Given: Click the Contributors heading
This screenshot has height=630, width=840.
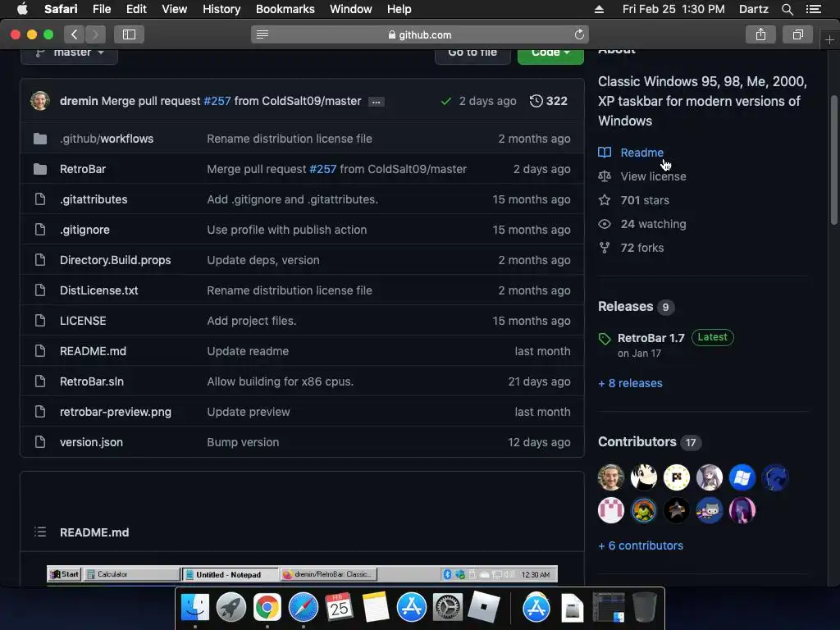Looking at the screenshot, I should 637,441.
